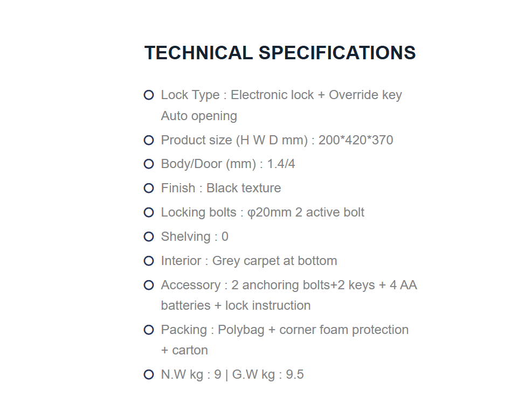Select the Auto opening line
532x404 pixels.
click(199, 116)
